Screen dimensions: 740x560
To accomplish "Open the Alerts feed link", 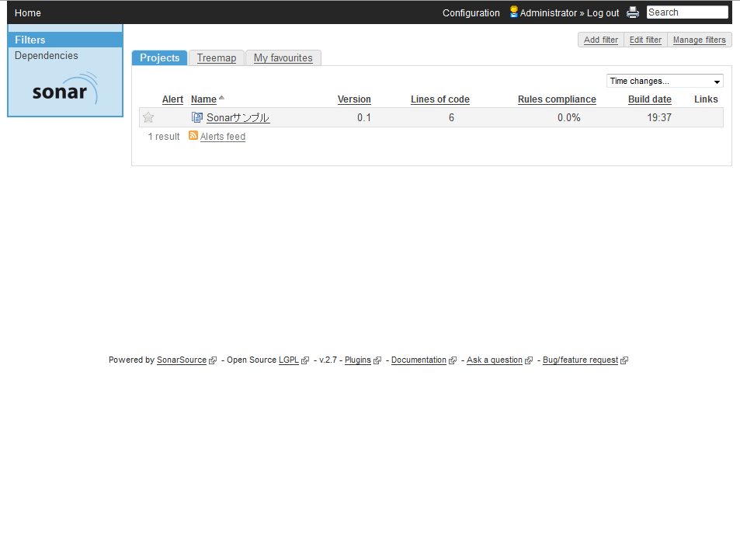I will coord(223,137).
